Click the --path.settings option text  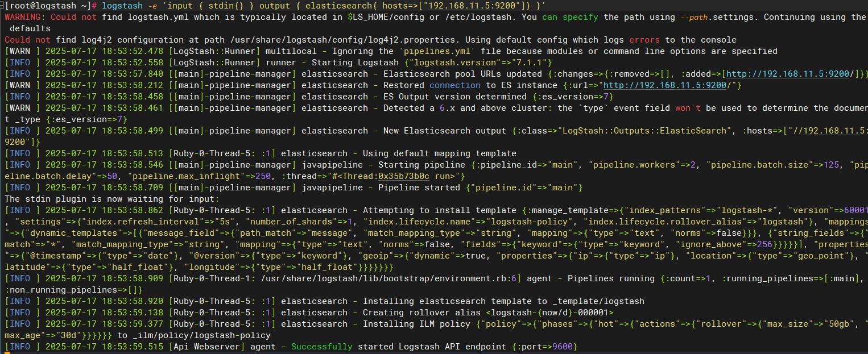tap(718, 17)
